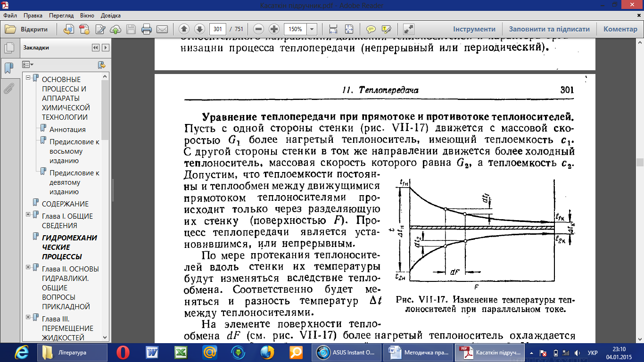Collapse the bookmarks panel with double-arrow

coord(96,48)
